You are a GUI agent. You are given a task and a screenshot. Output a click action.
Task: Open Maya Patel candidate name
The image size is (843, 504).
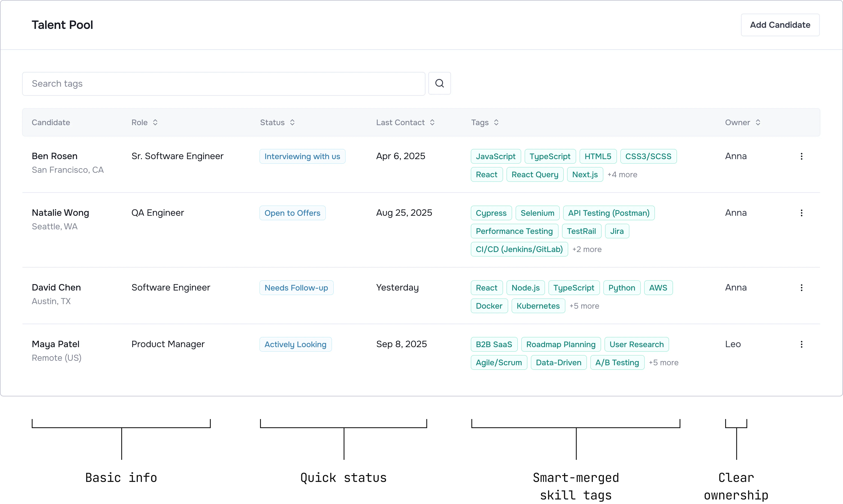click(55, 344)
